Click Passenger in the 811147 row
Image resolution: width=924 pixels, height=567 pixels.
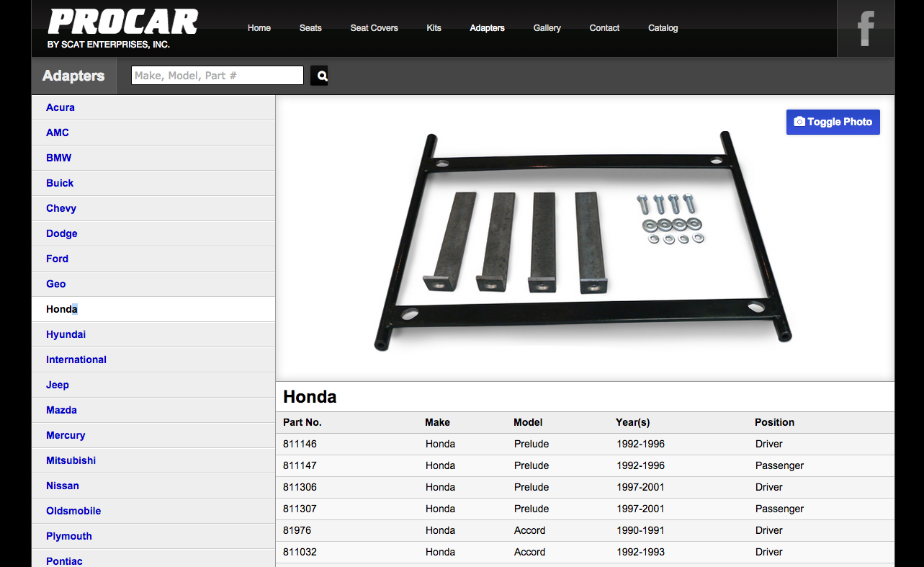pyautogui.click(x=780, y=465)
